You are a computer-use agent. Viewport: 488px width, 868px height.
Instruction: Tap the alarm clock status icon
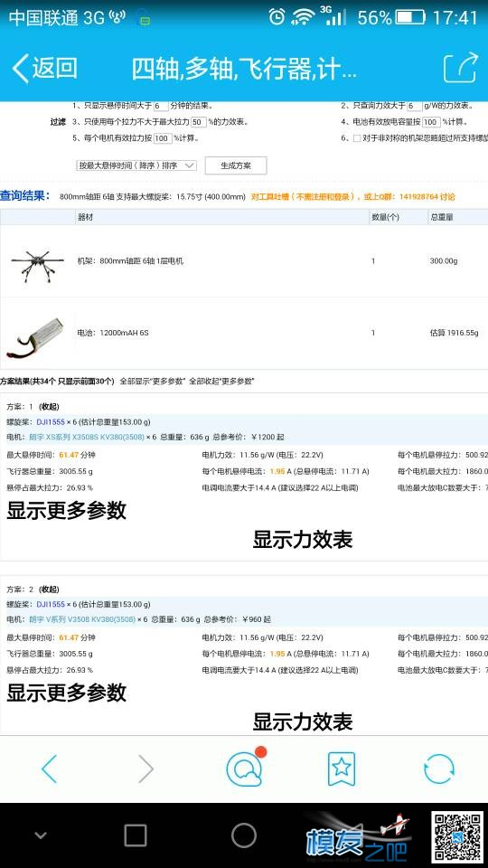pos(277,17)
